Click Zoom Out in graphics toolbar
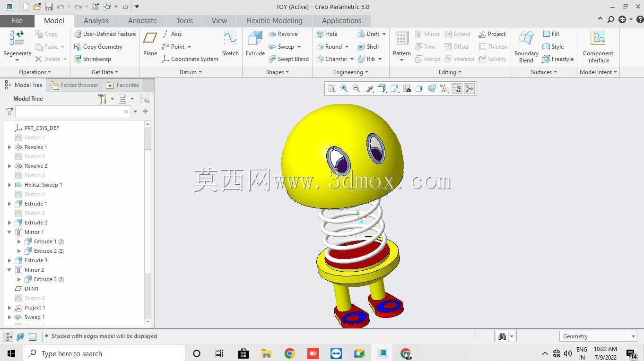 [357, 88]
